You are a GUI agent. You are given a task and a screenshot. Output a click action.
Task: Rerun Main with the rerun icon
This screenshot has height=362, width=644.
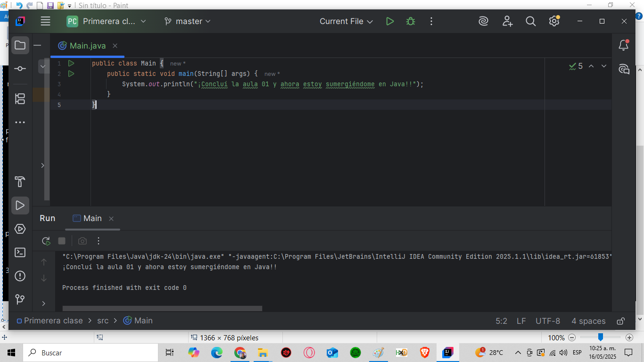click(46, 241)
